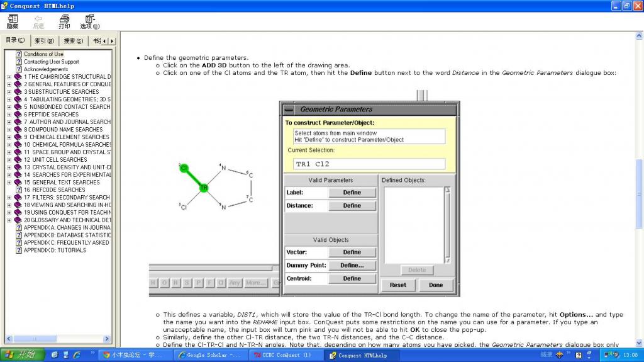The image size is (644, 362).
Task: Expand chapter 7 AUTHOR AND JOURNAL SEARCH
Action: click(9, 122)
